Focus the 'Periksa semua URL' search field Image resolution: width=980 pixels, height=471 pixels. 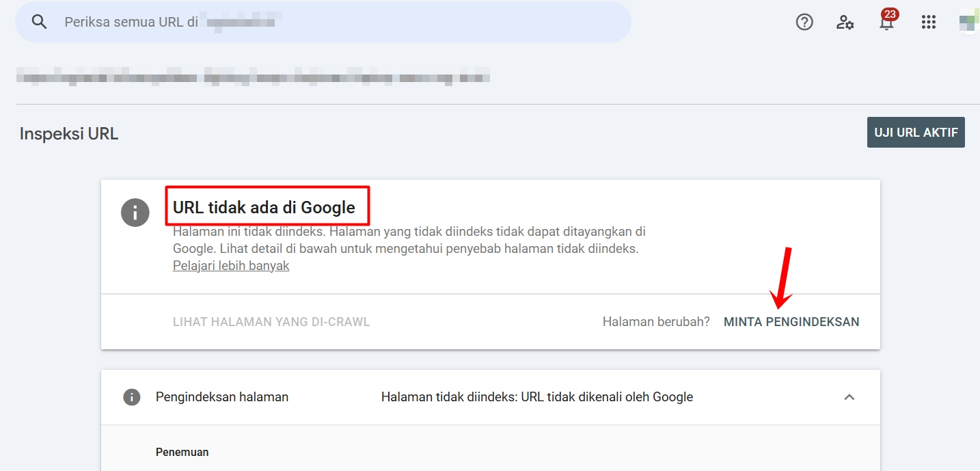click(323, 22)
